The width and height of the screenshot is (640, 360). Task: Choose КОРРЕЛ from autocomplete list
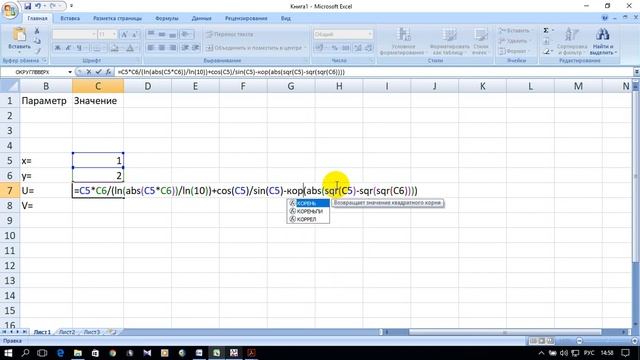point(308,219)
